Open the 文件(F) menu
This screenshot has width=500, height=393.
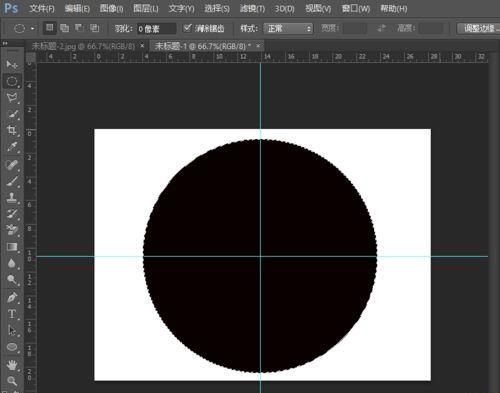point(42,8)
